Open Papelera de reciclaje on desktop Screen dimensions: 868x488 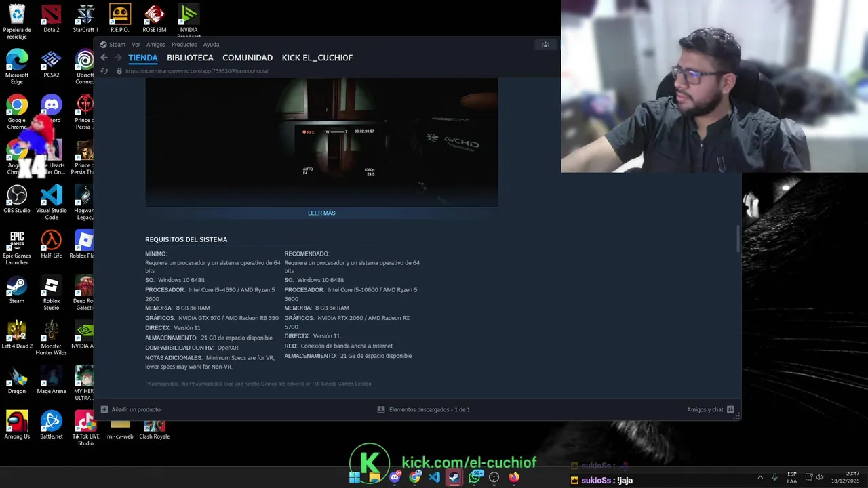pos(17,22)
